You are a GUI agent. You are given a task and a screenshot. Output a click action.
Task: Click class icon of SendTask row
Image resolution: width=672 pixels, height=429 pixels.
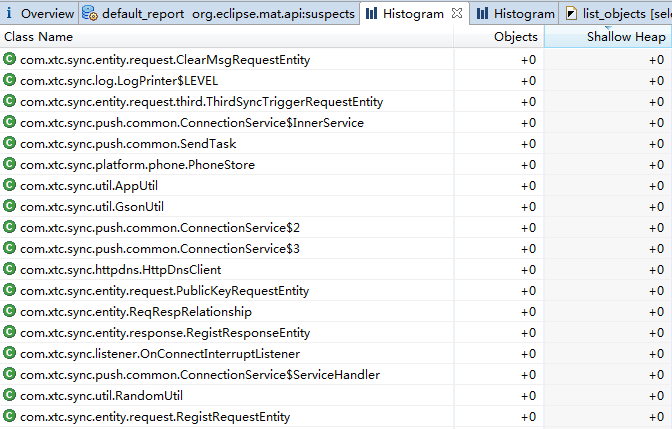pyautogui.click(x=9, y=143)
